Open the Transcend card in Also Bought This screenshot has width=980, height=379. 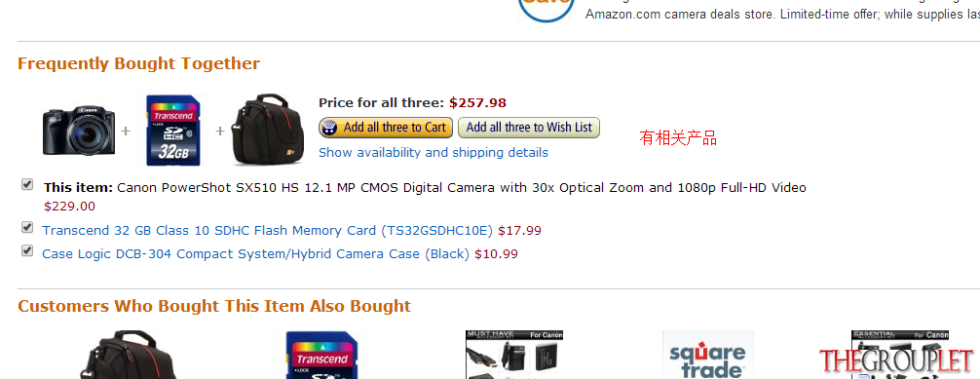click(x=321, y=355)
